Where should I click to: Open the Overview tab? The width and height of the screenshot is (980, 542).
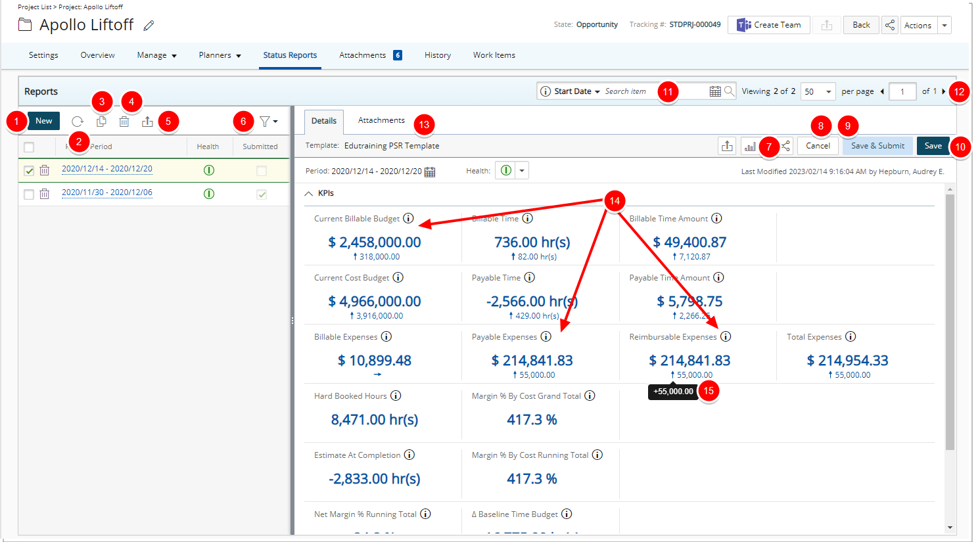[x=97, y=55]
